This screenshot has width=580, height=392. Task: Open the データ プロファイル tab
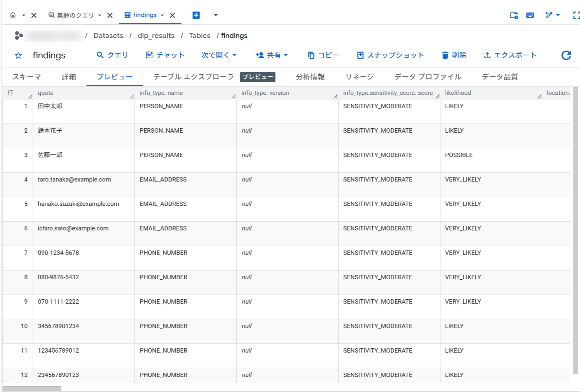pyautogui.click(x=428, y=77)
